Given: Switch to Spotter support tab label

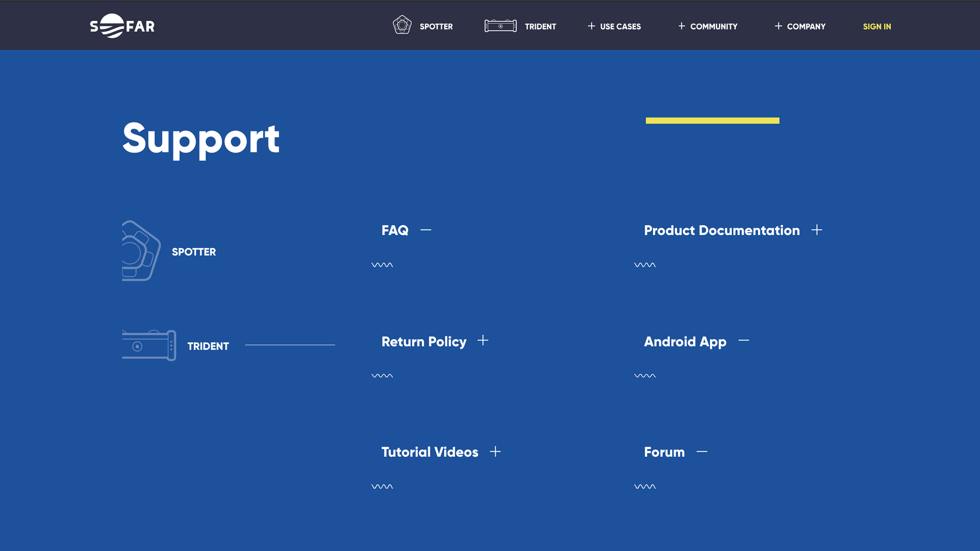Looking at the screenshot, I should tap(194, 252).
